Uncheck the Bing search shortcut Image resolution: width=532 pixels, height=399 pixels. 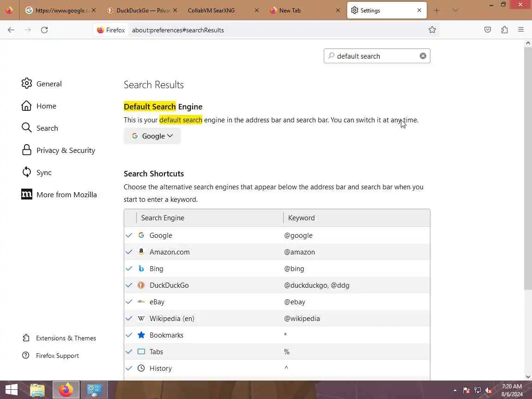(x=129, y=268)
